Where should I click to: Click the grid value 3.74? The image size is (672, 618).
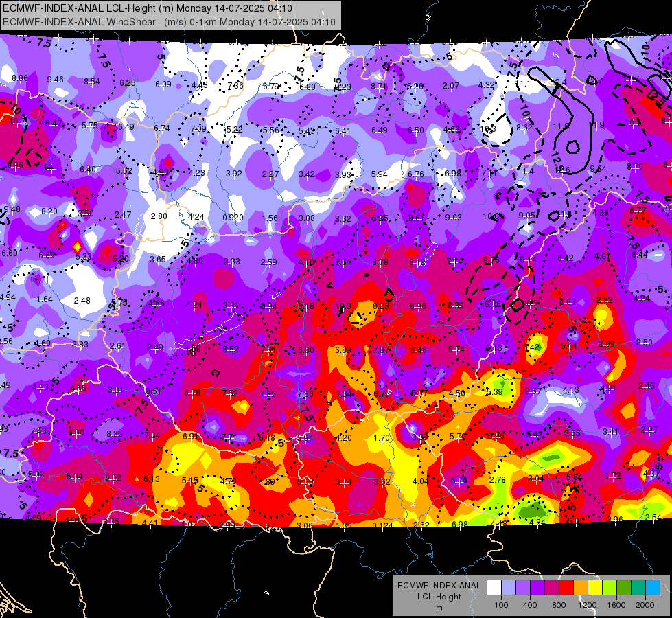click(344, 482)
